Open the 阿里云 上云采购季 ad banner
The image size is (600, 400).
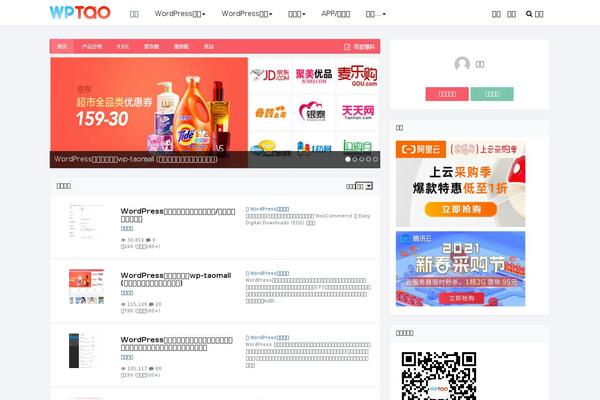[x=460, y=183]
